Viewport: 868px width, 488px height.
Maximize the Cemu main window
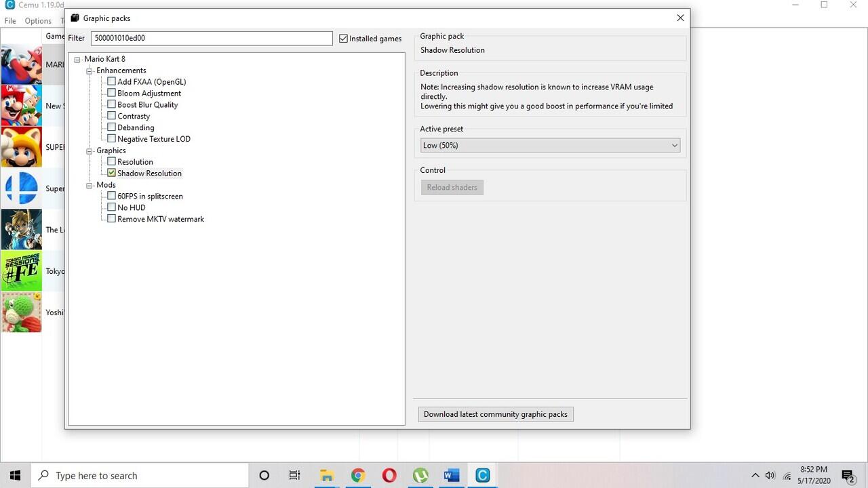coord(825,5)
